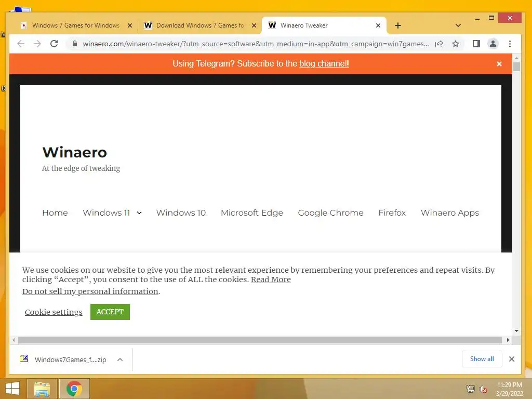The image size is (532, 399).
Task: Click the address bar URL
Action: tap(256, 44)
